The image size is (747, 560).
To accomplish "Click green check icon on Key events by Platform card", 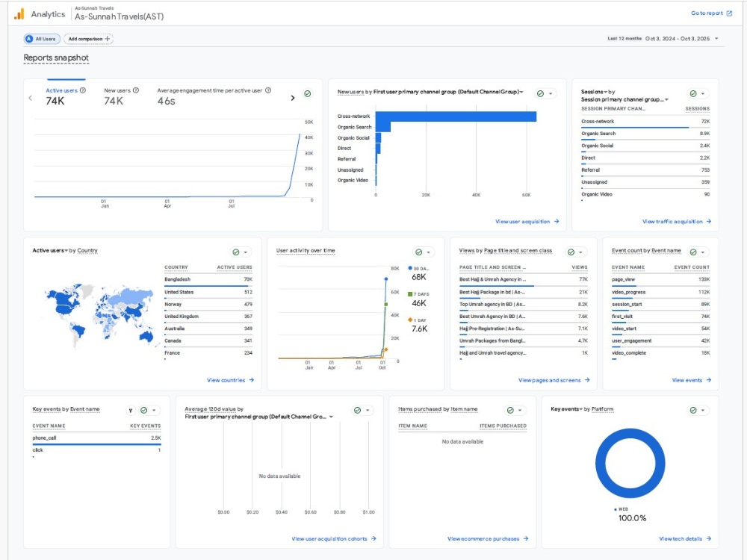I will [x=693, y=410].
